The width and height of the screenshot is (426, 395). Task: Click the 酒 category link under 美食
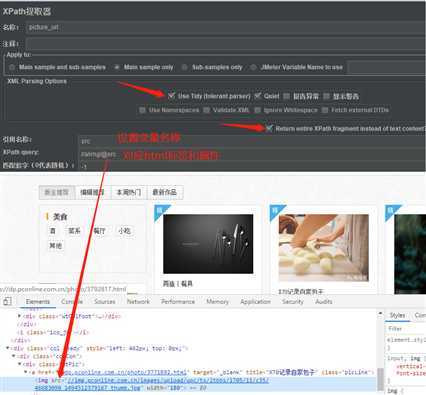tap(52, 231)
